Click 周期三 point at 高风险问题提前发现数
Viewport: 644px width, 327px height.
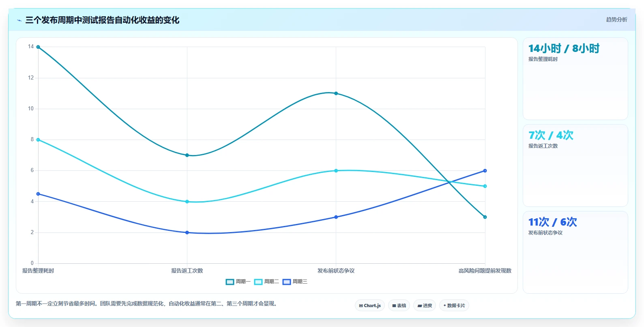point(485,171)
